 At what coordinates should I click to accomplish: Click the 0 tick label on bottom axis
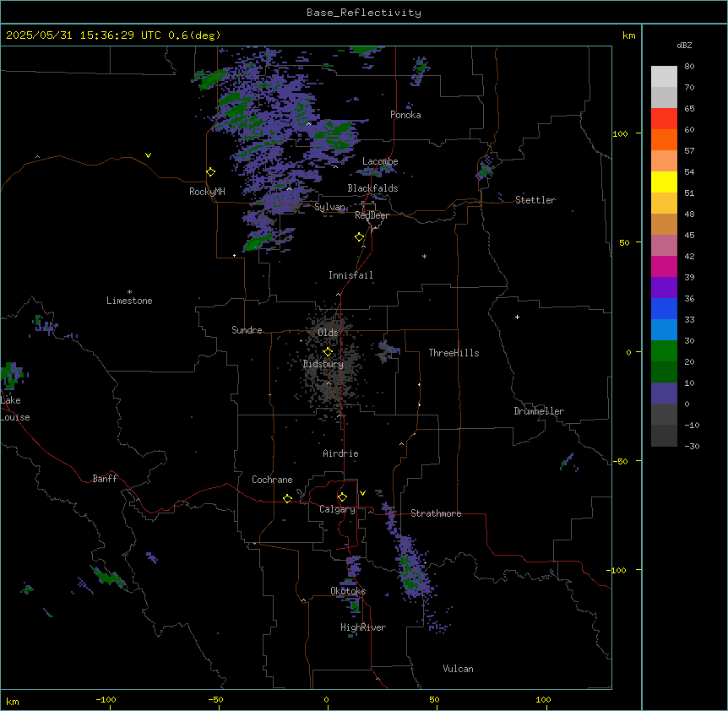pos(326,699)
